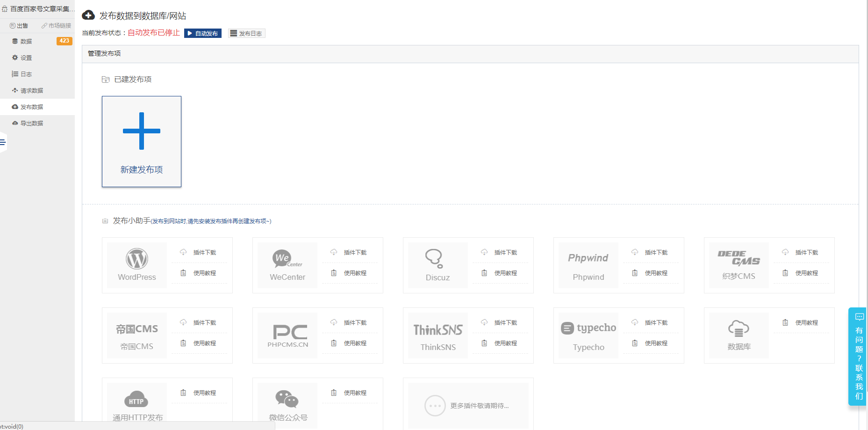Open Phpwind 使用教程 tutorial link

click(656, 273)
